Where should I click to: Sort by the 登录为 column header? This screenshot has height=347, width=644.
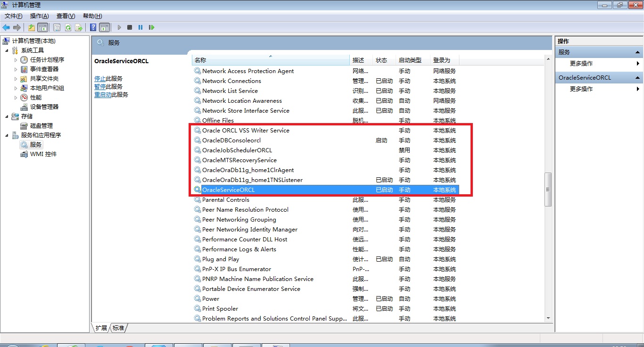445,60
